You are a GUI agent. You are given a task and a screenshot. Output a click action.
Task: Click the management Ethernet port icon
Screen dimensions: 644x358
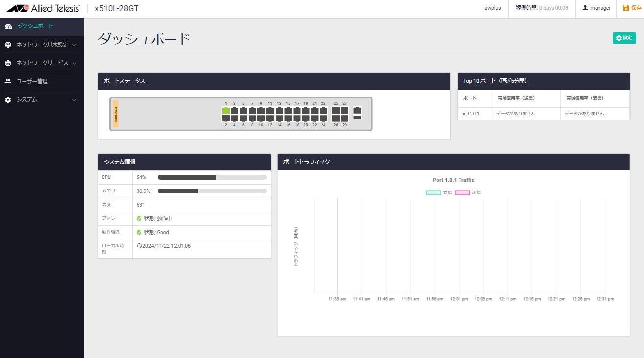[357, 110]
